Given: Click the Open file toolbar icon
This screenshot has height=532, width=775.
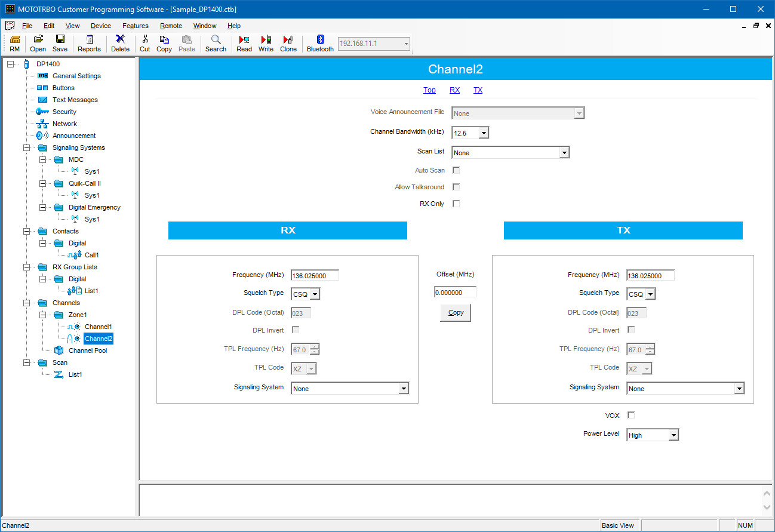Looking at the screenshot, I should 38,44.
